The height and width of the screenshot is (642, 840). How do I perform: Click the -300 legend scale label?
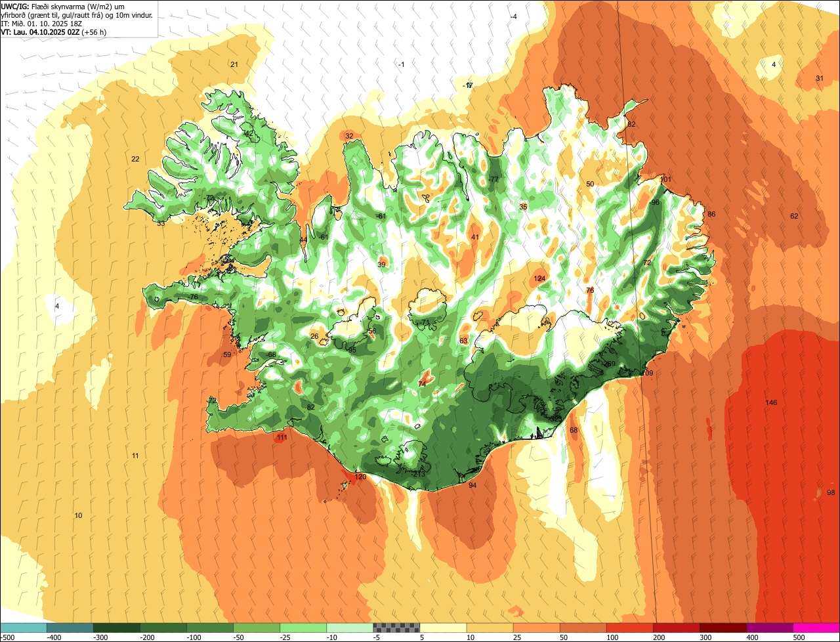[x=102, y=637]
